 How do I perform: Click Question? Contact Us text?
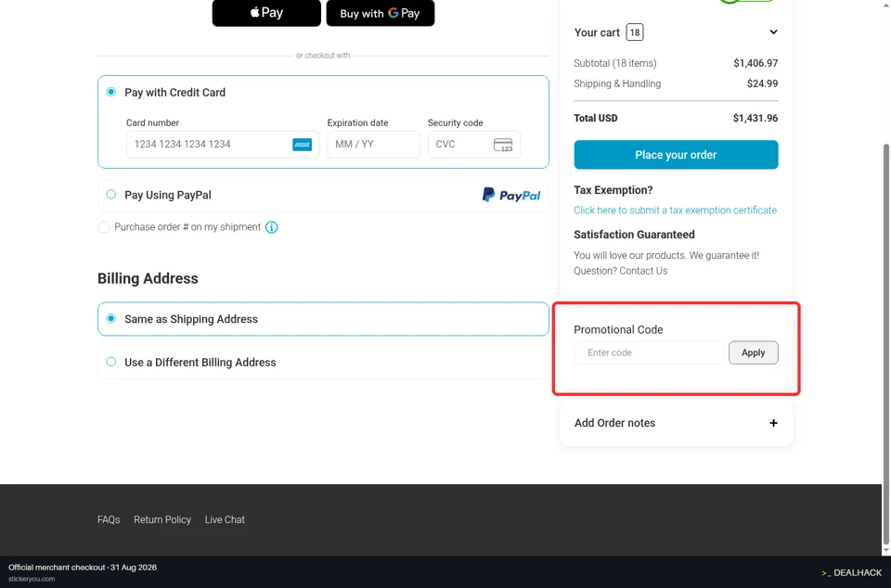coord(621,271)
